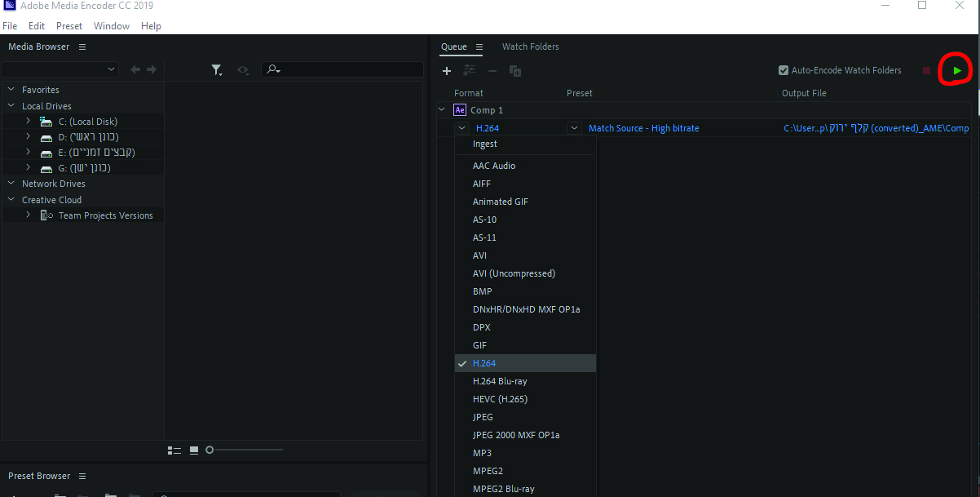Open the Window menu
The image size is (980, 497).
(x=112, y=26)
